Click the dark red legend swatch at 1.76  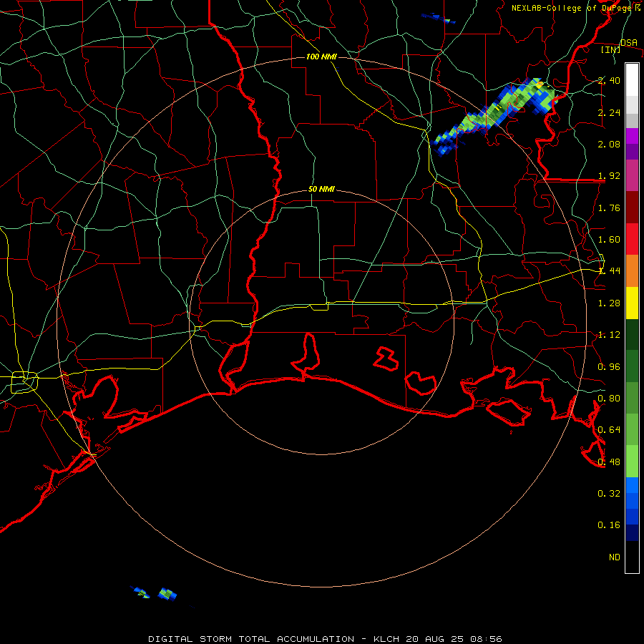[x=632, y=208]
